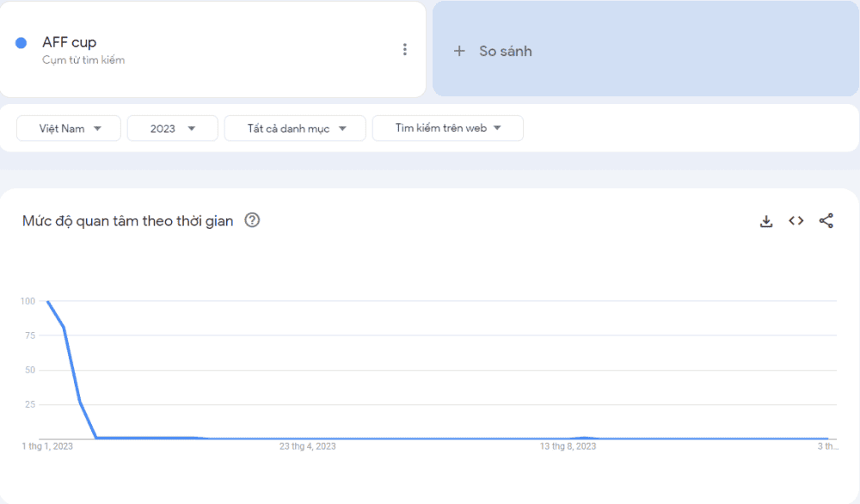Click the plus icon beside So sánh
Screen dimensions: 860x504
[x=459, y=52]
